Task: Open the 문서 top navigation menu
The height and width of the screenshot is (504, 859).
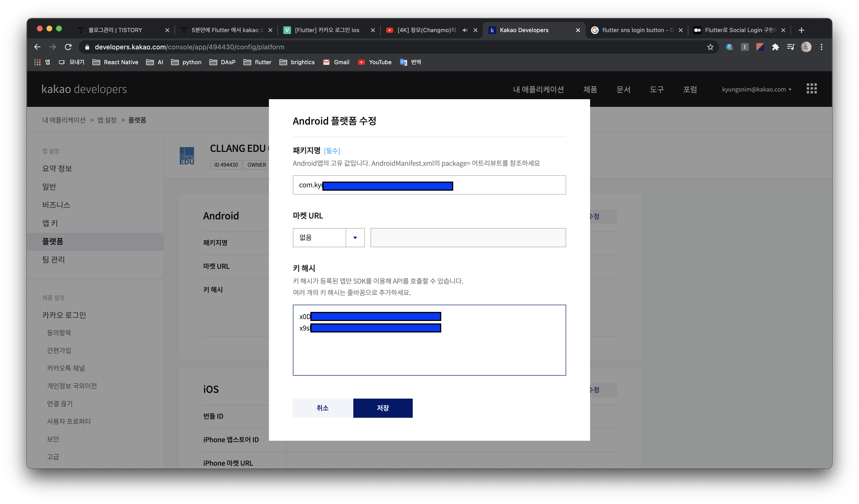Action: pyautogui.click(x=623, y=89)
